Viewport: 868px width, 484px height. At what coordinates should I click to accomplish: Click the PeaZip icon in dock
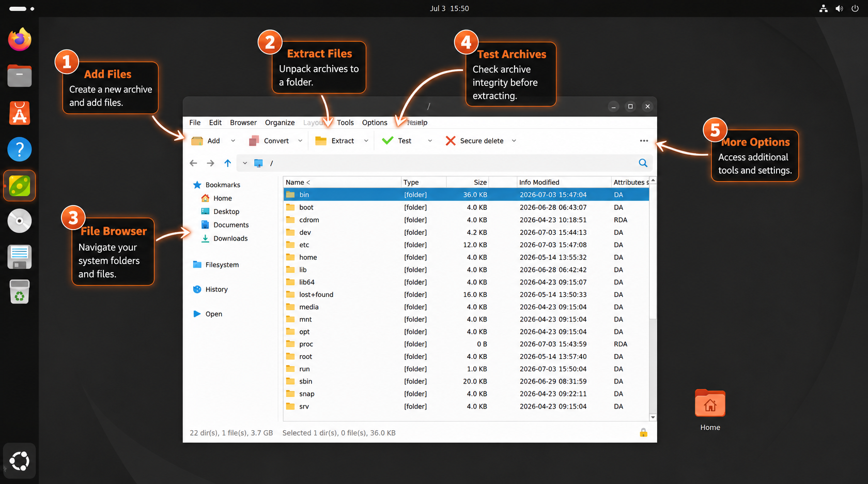tap(20, 186)
